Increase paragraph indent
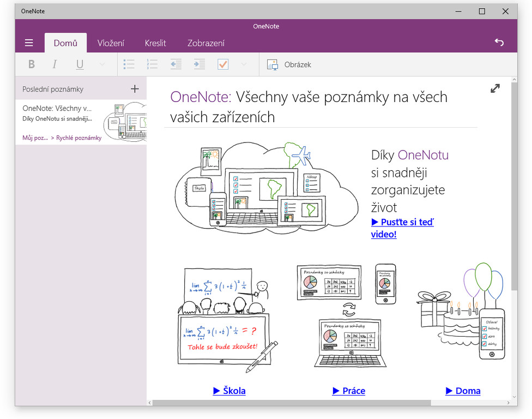The width and height of the screenshot is (532, 419). pos(199,64)
